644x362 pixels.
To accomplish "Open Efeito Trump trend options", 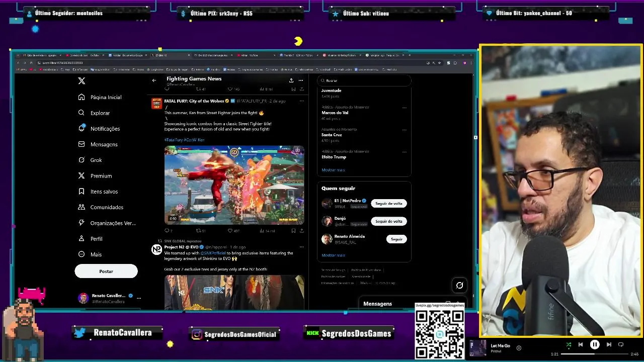I will tap(404, 152).
